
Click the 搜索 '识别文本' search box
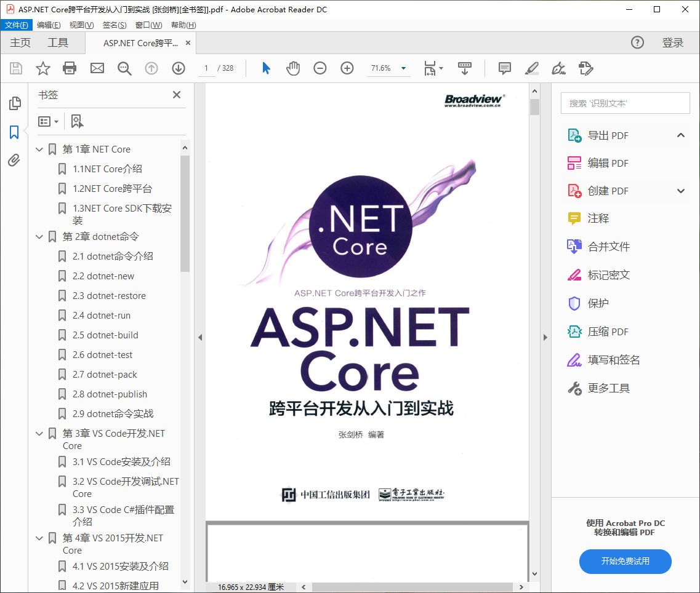[x=625, y=103]
